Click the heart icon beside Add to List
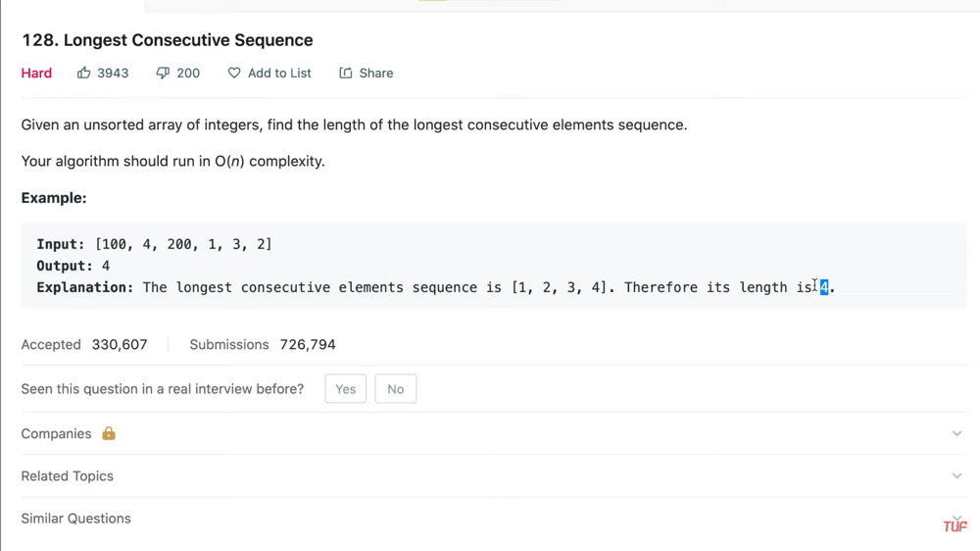The image size is (980, 551). tap(234, 74)
